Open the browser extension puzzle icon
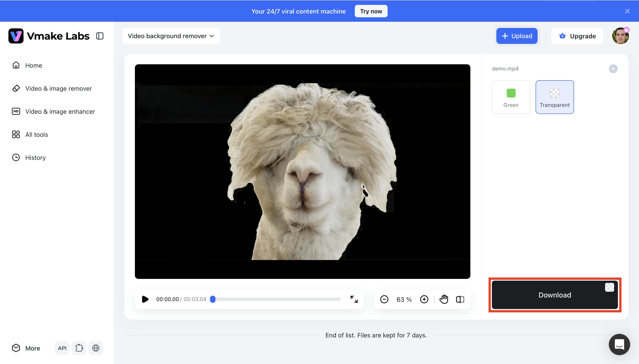Screen dimensions: 639x364 79,348
